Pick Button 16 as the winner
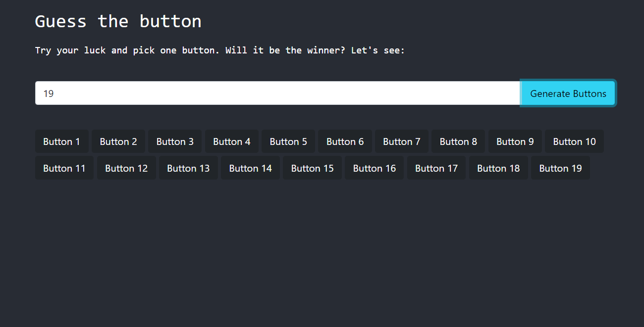Screen dimensions: 644x327 [x=374, y=168]
